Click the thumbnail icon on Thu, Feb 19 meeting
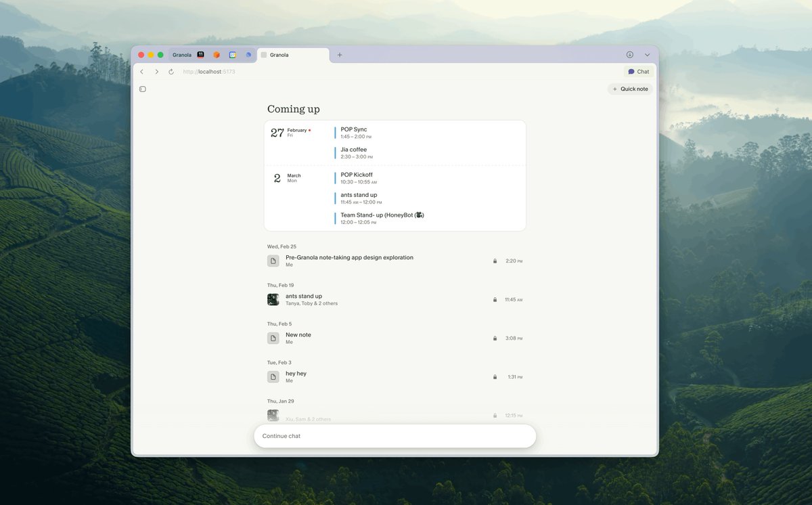The width and height of the screenshot is (812, 505). 273,299
